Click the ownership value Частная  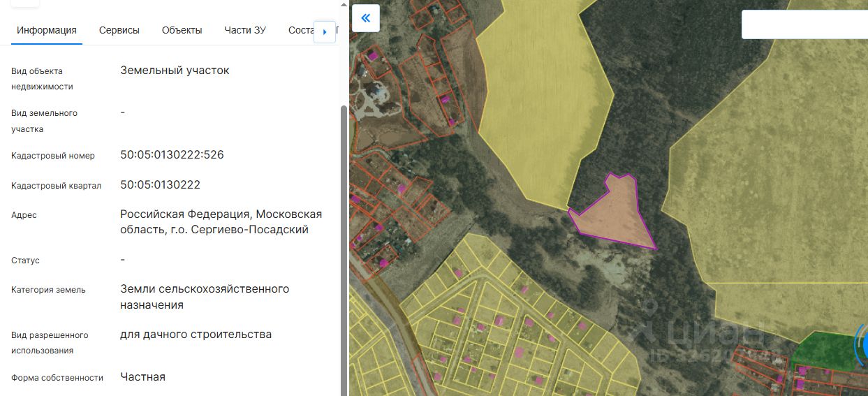[x=142, y=376]
